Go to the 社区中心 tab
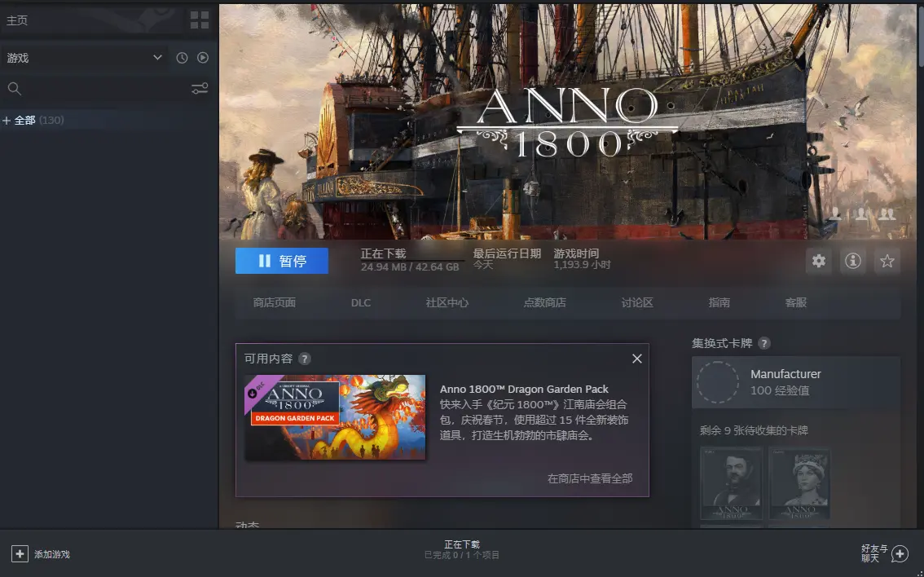This screenshot has width=924, height=577. 447,302
